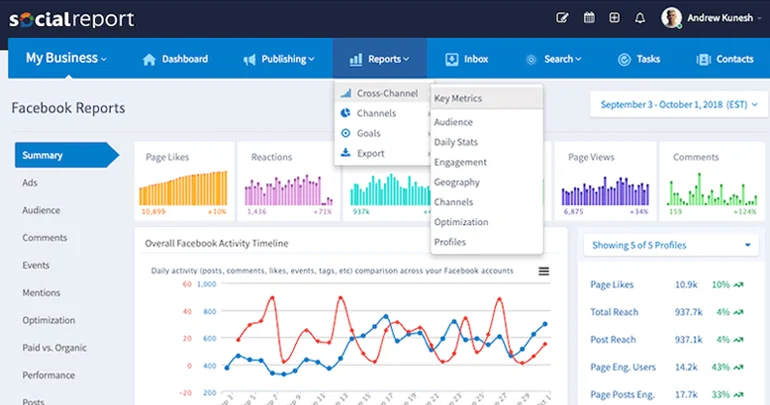770x405 pixels.
Task: Click the Publishing megaphone icon
Action: point(249,59)
